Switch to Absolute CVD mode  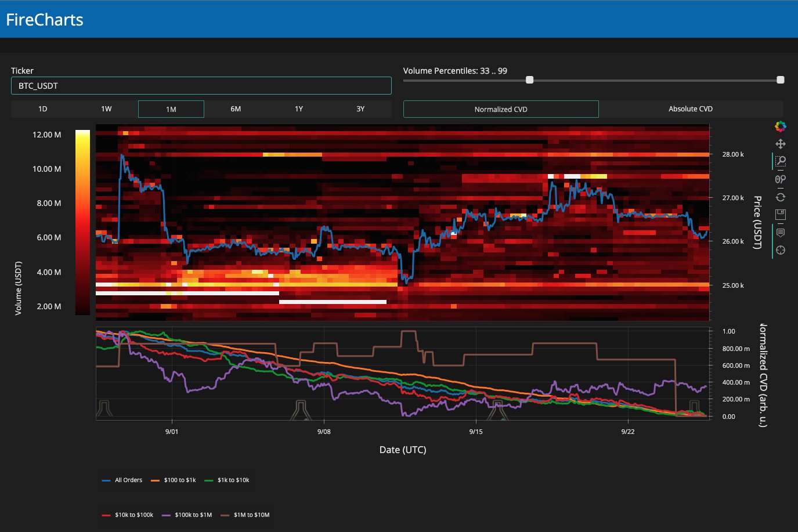click(690, 108)
